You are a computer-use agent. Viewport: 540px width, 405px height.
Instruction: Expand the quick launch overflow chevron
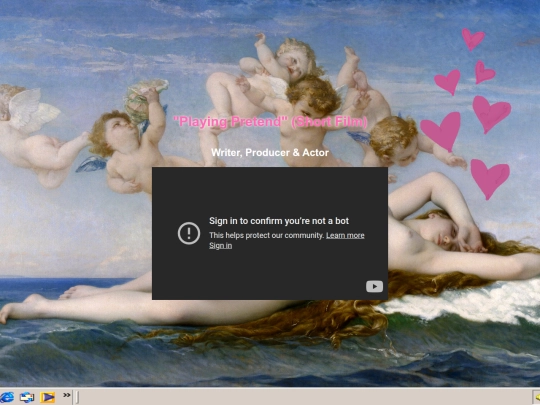(x=67, y=395)
